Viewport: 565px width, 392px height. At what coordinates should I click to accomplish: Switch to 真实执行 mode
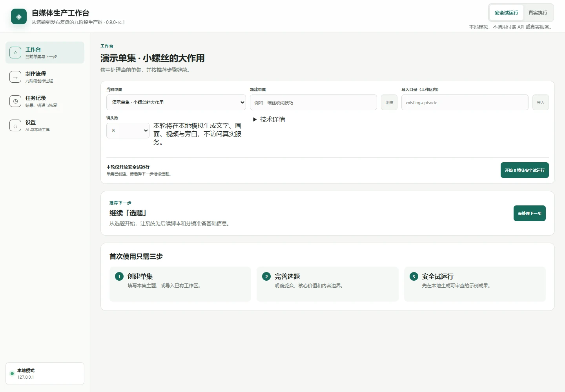tap(538, 13)
